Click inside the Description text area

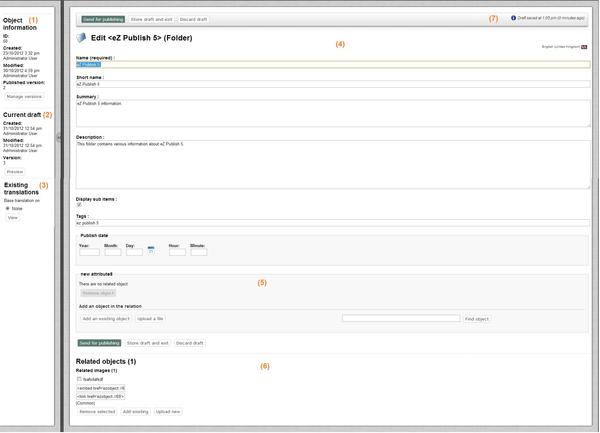(x=333, y=164)
